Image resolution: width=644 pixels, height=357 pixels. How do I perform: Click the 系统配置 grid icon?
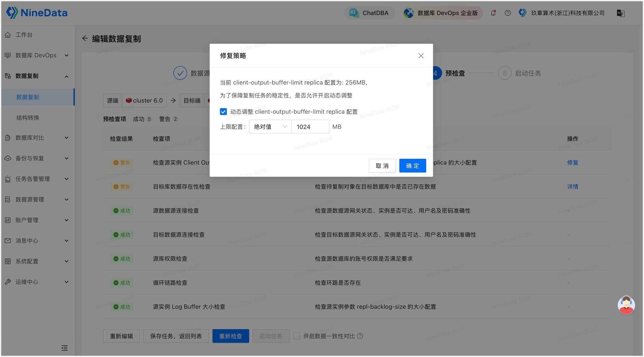pos(8,261)
